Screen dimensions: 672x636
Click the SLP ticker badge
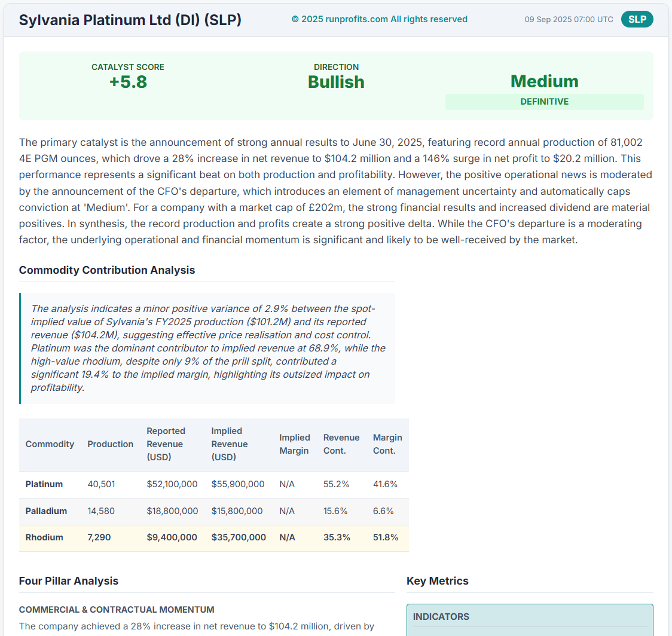pos(637,19)
